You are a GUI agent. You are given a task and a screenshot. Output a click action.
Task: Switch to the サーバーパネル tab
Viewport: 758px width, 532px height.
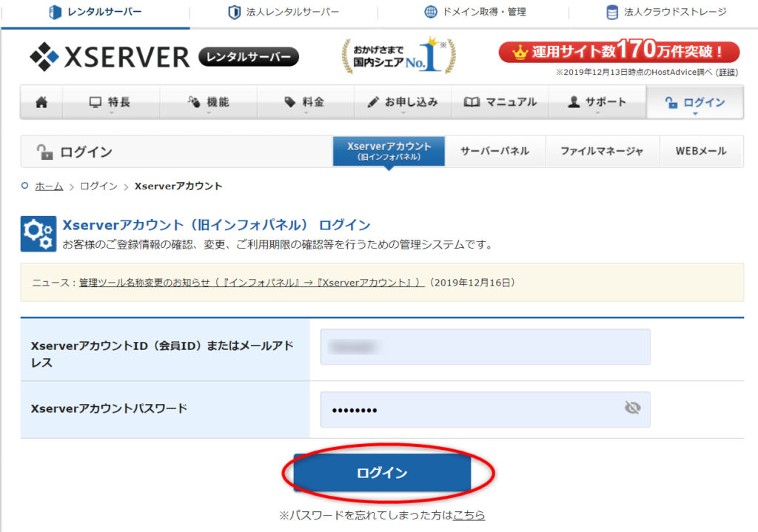click(495, 151)
